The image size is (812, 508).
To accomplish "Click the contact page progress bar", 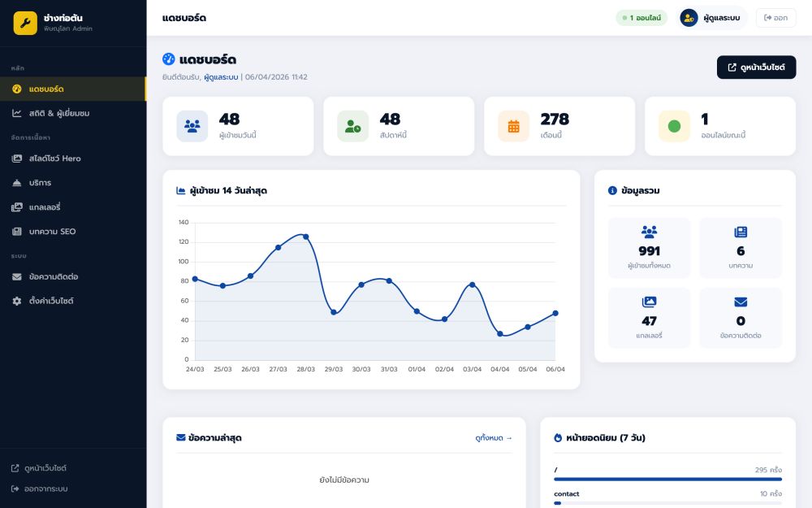I will pyautogui.click(x=667, y=503).
